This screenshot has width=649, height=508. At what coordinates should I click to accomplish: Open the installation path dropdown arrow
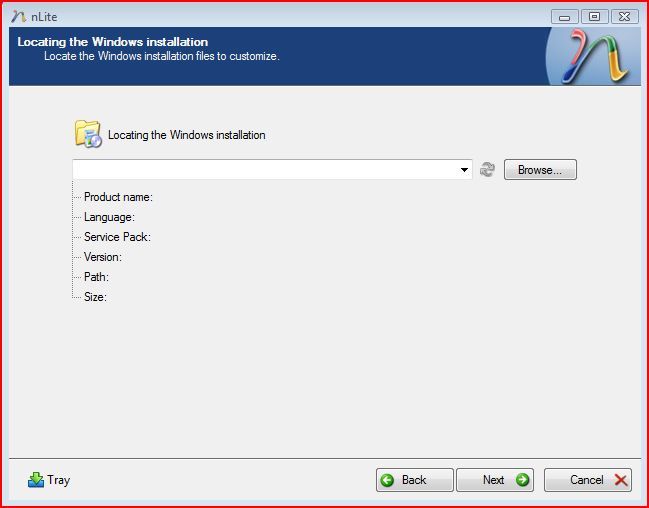(x=464, y=170)
